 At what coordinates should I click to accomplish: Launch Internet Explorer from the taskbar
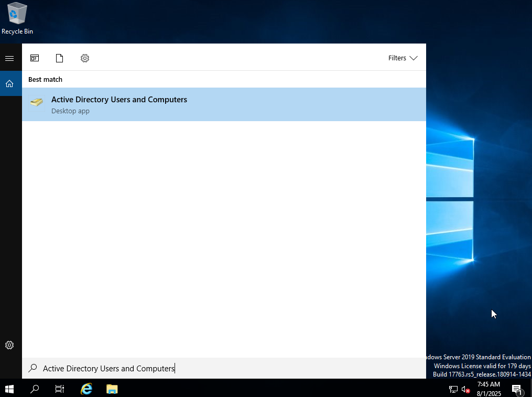coord(86,389)
